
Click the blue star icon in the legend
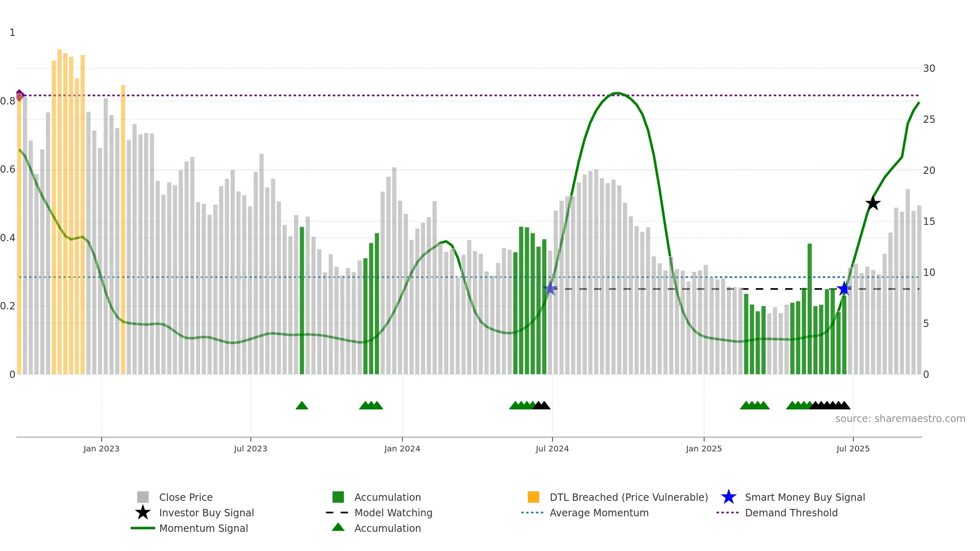(728, 497)
